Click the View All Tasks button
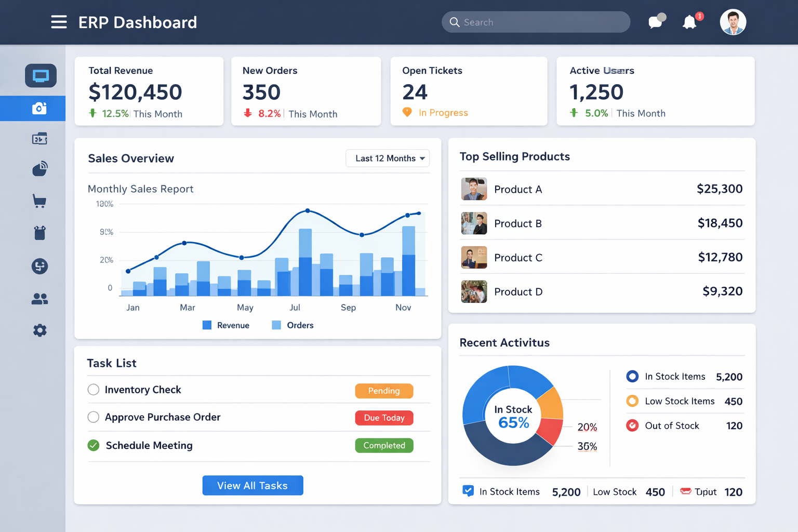The width and height of the screenshot is (798, 532). (x=252, y=485)
